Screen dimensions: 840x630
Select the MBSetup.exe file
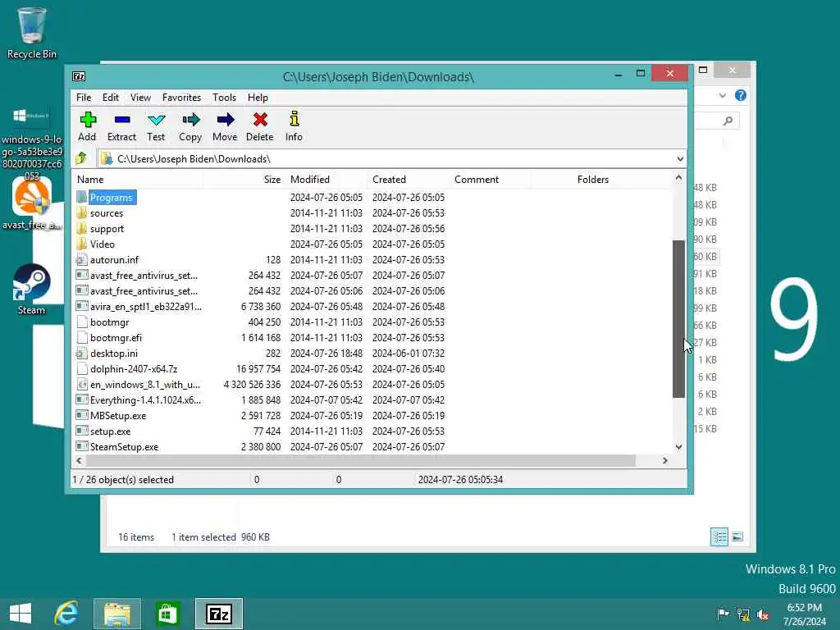(118, 416)
